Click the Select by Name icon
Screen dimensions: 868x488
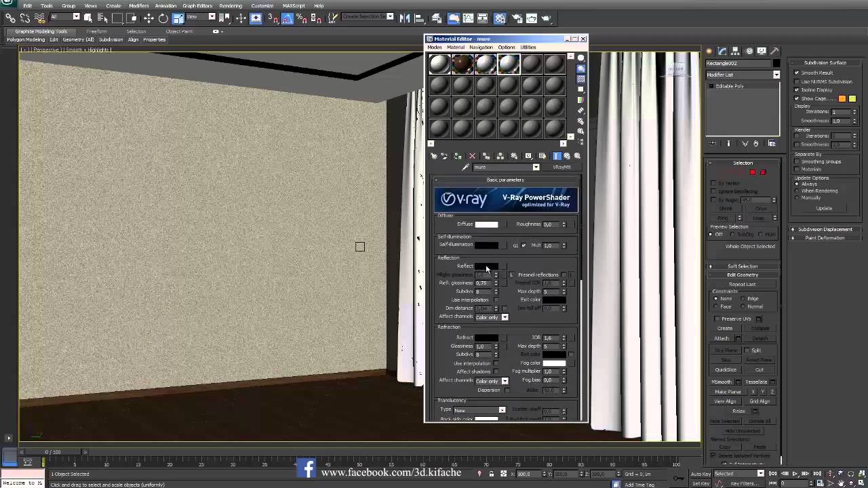point(102,18)
